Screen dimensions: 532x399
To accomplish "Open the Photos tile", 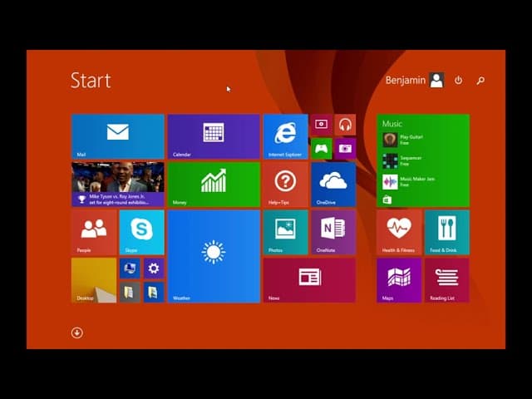I will coord(286,233).
